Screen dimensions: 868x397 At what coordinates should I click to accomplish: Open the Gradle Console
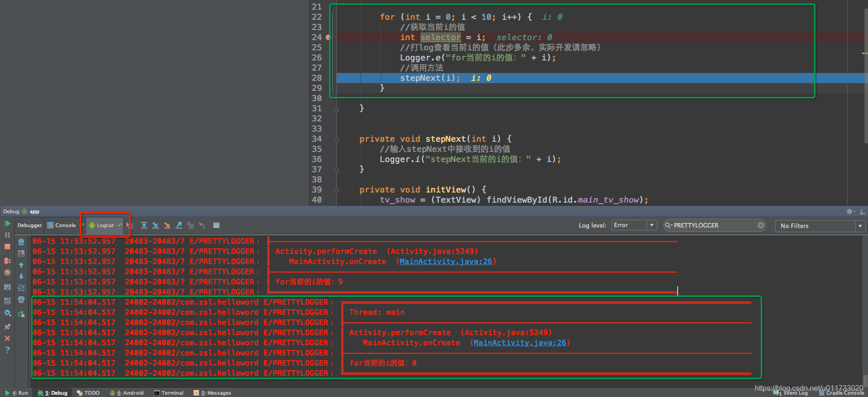842,393
